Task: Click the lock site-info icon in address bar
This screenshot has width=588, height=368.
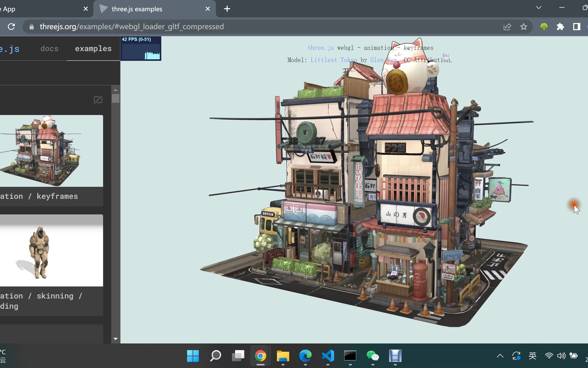Action: pyautogui.click(x=31, y=27)
